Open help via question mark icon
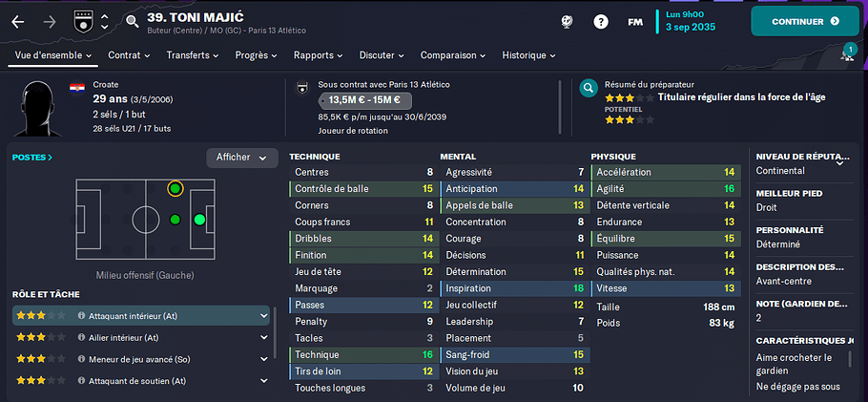Viewport: 868px width, 402px height. tap(601, 22)
